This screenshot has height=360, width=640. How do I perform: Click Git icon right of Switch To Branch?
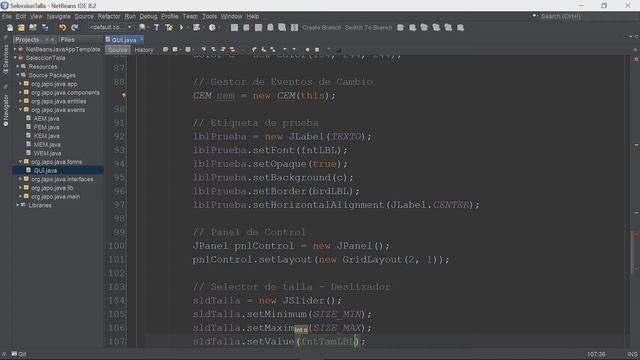click(x=400, y=28)
